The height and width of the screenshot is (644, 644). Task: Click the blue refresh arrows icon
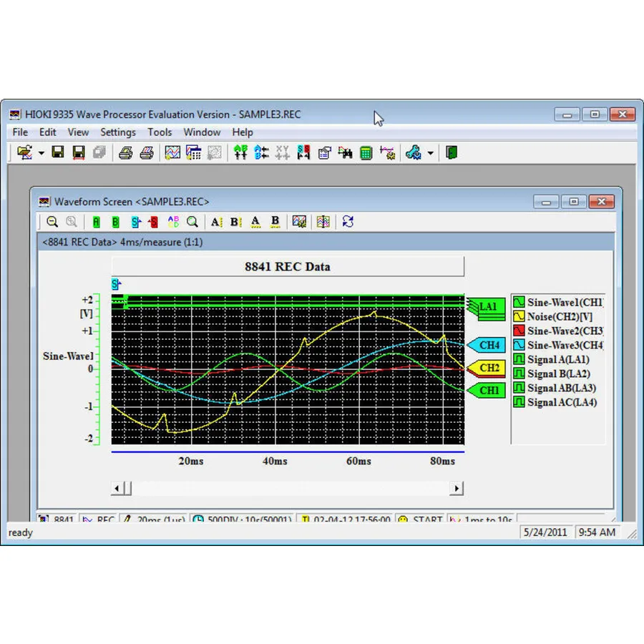point(348,222)
